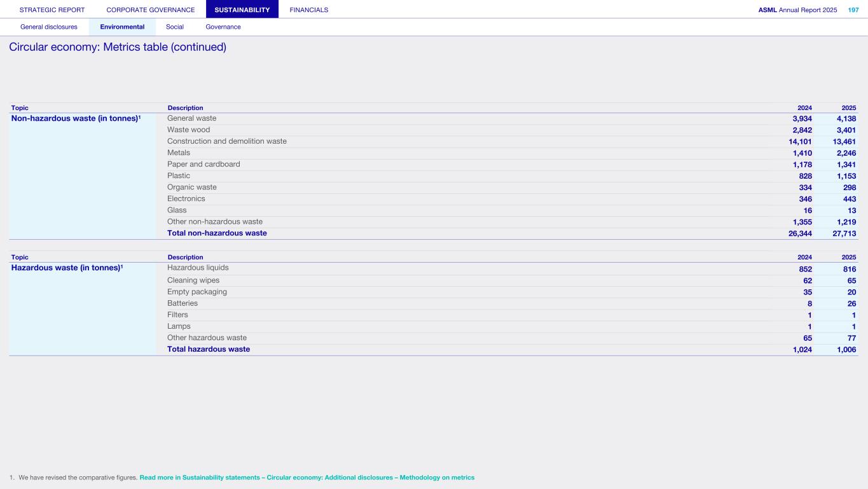Select the Sustainability tab
The height and width of the screenshot is (489, 868).
click(x=242, y=10)
